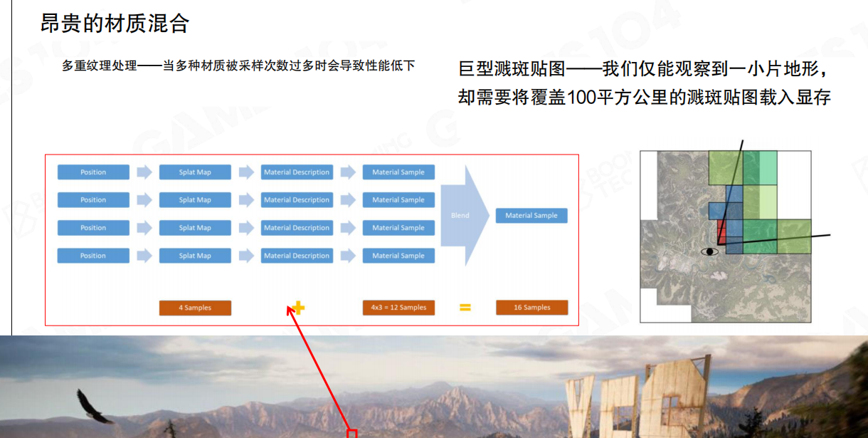Click the arrow after the top Position box
Screen dimensions: 868x438
[x=144, y=172]
